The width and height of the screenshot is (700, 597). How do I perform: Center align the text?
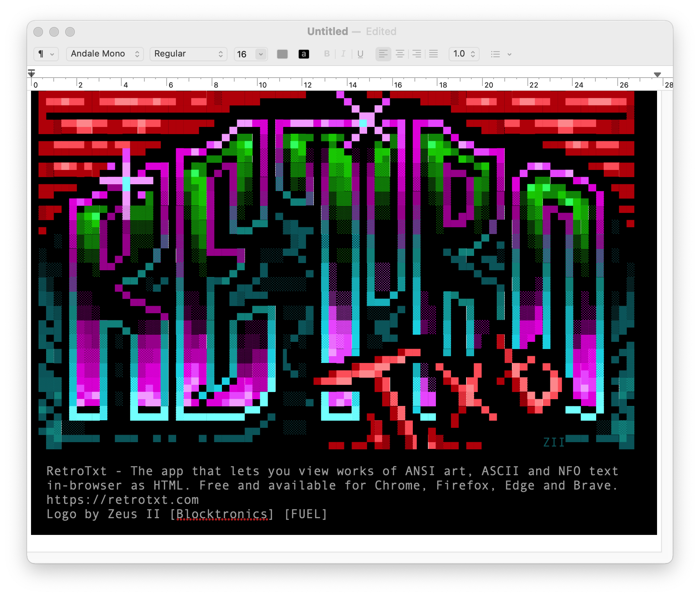400,54
